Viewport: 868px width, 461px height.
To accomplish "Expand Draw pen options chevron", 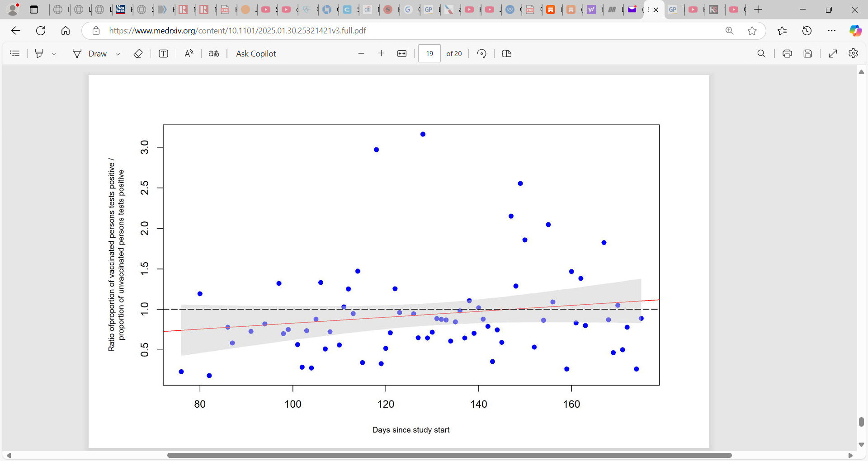I will [118, 54].
